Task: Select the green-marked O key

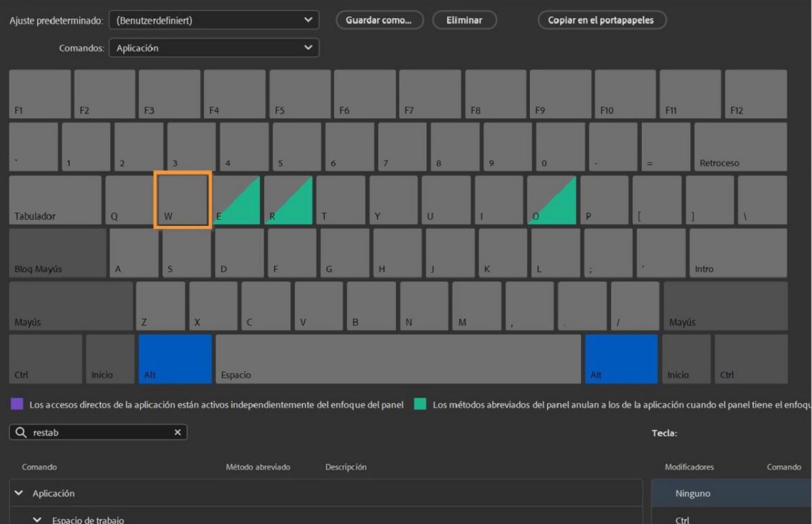Action: click(551, 200)
